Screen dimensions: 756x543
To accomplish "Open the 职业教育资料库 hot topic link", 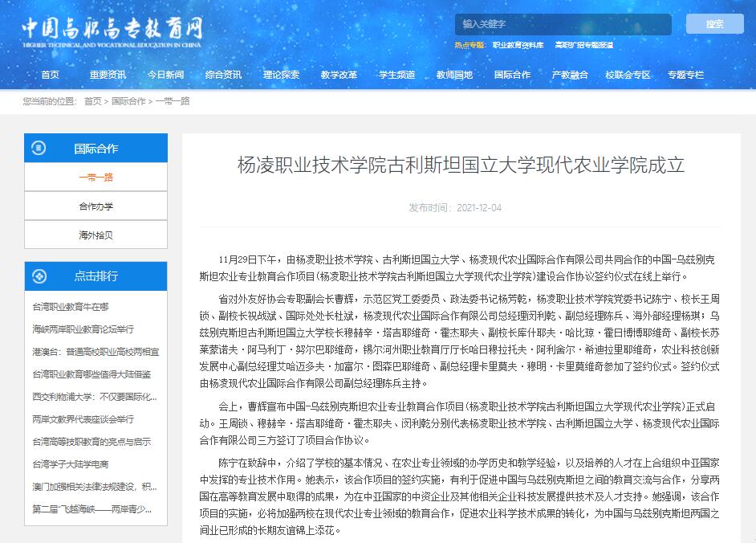I will coord(518,46).
